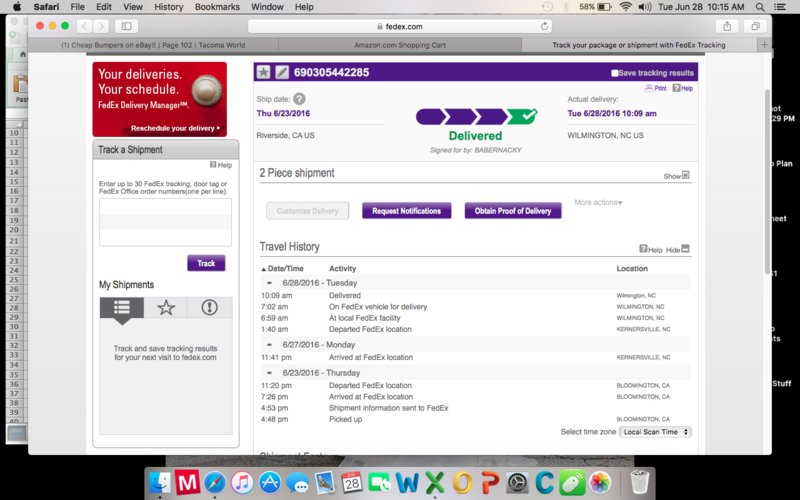Click Help link next to Travel History
800x500 pixels.
[x=651, y=249]
